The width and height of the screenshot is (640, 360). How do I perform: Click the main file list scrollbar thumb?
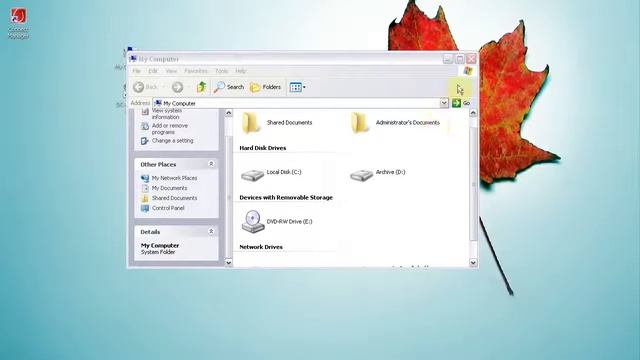pyautogui.click(x=473, y=184)
